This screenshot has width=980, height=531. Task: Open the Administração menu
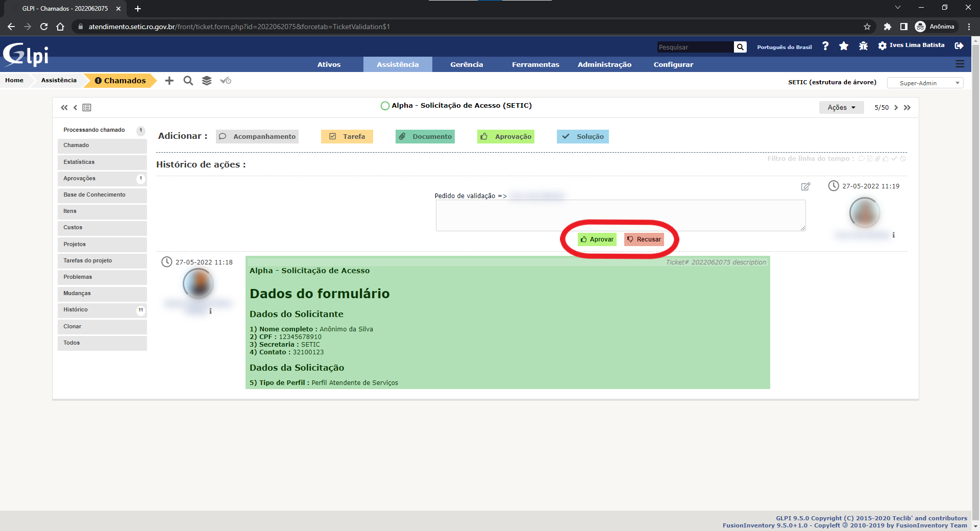click(x=604, y=64)
